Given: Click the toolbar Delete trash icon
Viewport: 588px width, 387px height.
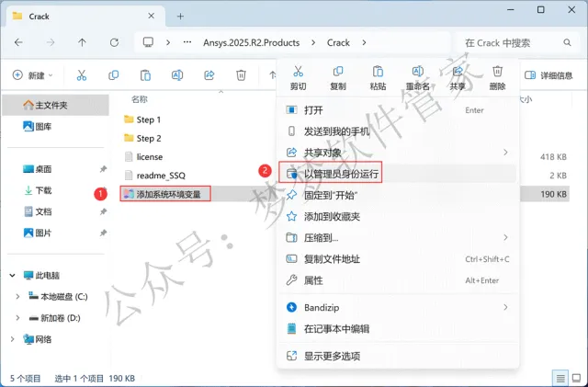Looking at the screenshot, I should point(241,75).
